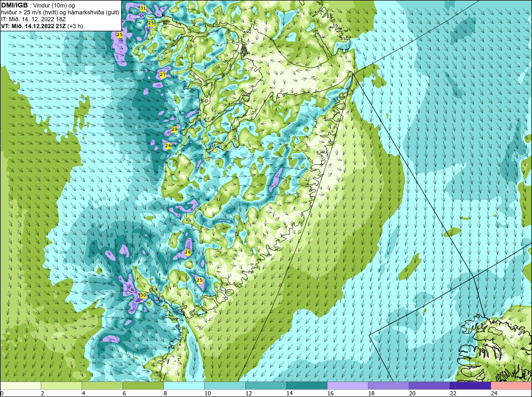This screenshot has width=532, height=397.
Task: Pick the 4–6 m/s green swatch
Action: (x=102, y=386)
